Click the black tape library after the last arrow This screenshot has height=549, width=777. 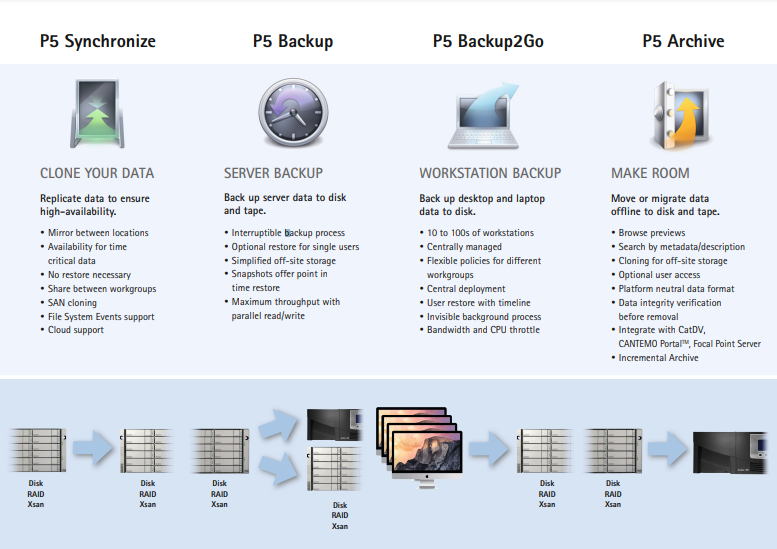[729, 452]
